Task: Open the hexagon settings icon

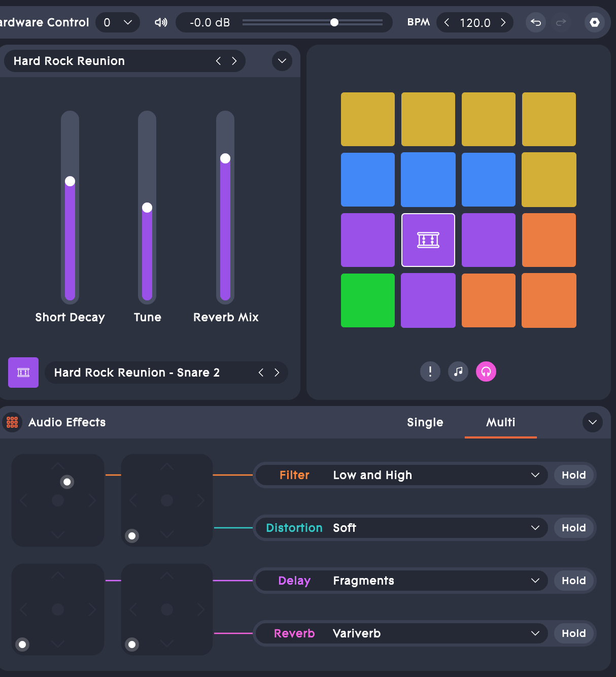Action: [595, 22]
